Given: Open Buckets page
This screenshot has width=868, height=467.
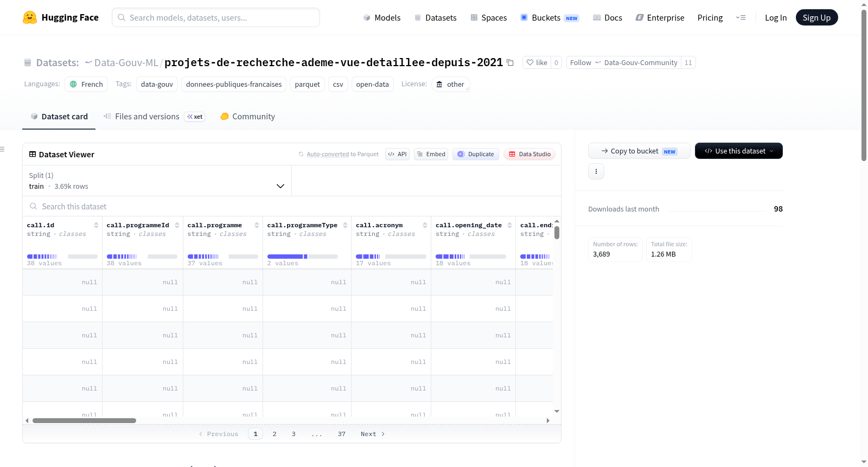Looking at the screenshot, I should (550, 17).
